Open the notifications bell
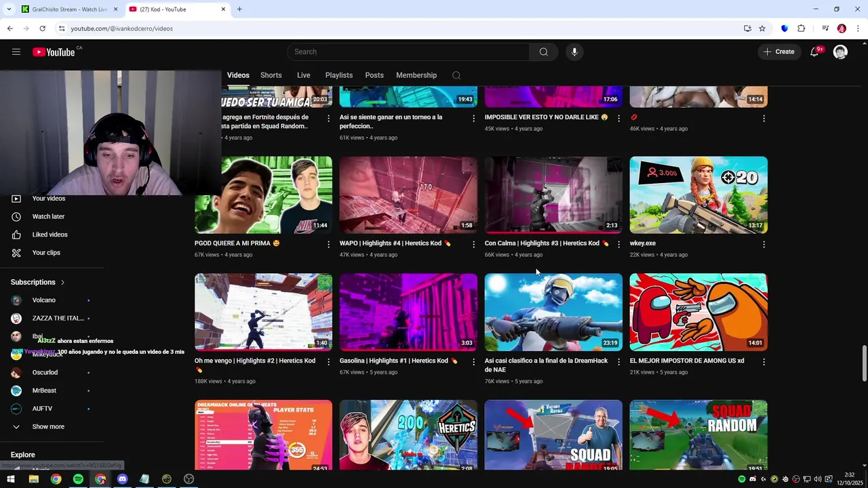868x488 pixels. 815,52
